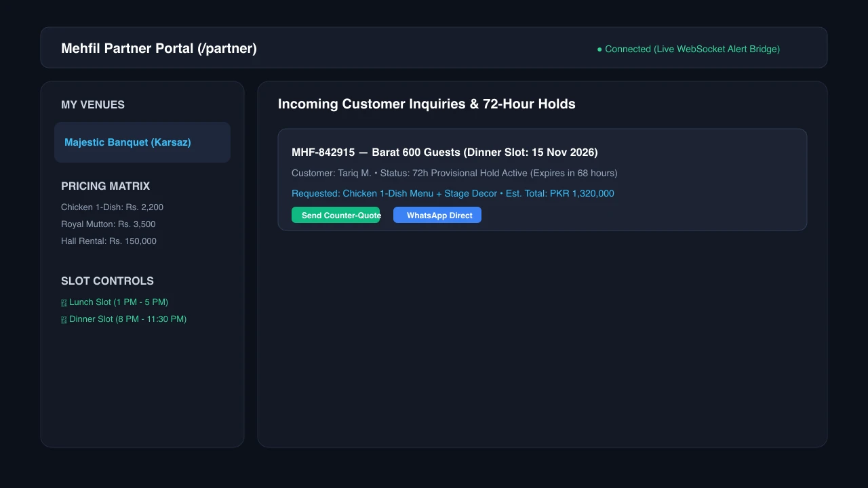Viewport: 868px width, 488px height.
Task: Click Hall Rental: Rs. 150,000 price
Action: coord(108,241)
